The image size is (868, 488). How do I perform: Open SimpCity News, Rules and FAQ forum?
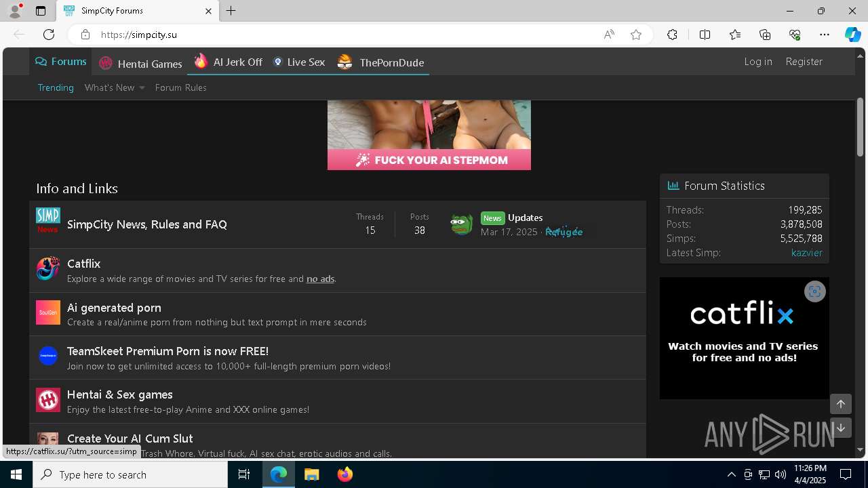[x=147, y=224]
